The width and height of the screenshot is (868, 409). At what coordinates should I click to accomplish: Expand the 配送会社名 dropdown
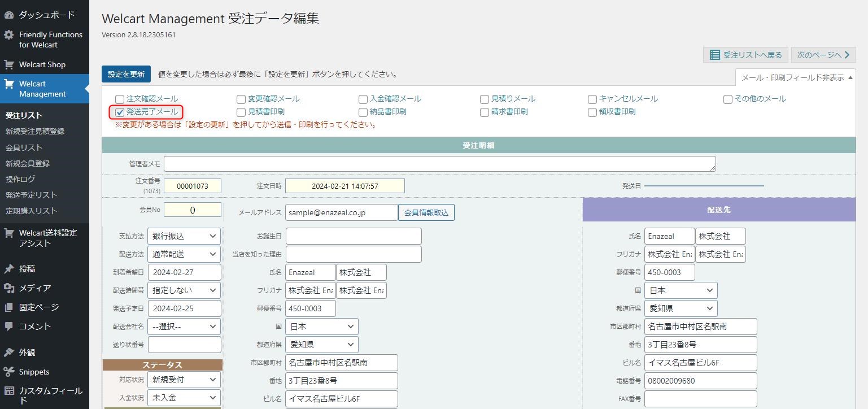pyautogui.click(x=184, y=327)
